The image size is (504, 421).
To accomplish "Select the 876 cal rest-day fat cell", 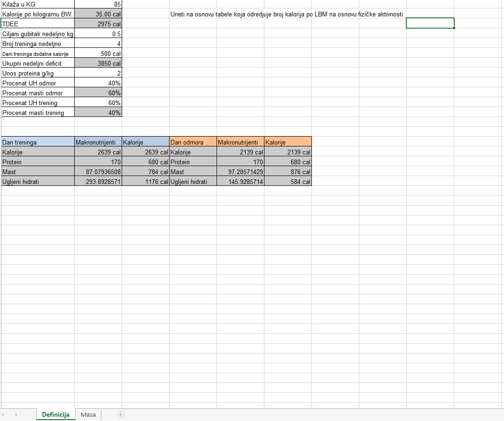I will point(288,172).
